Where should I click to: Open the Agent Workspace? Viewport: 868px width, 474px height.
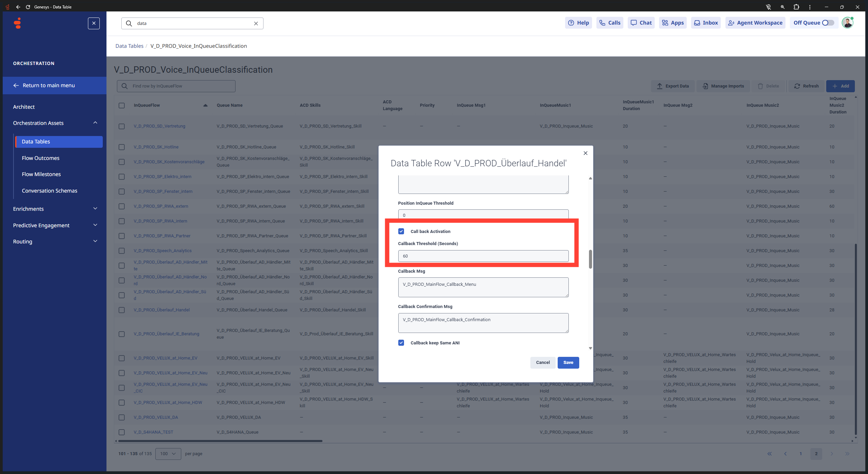pyautogui.click(x=755, y=23)
